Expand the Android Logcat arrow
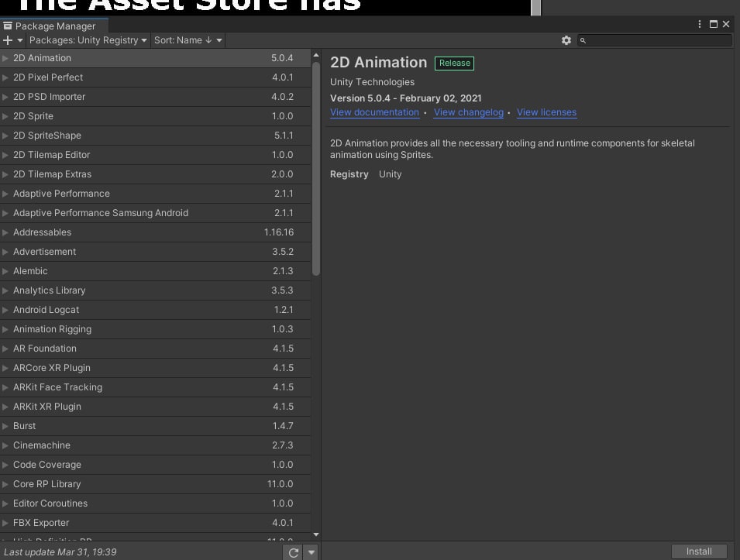This screenshot has height=560, width=740. click(x=5, y=310)
